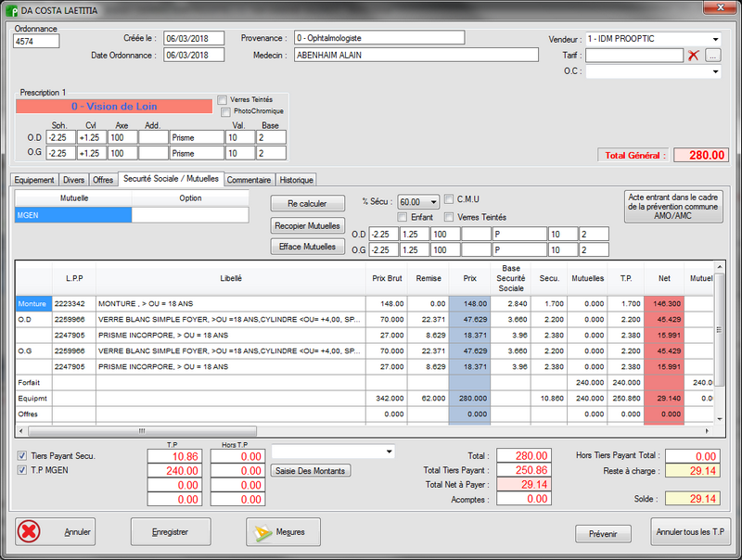Tick Verres Teintés beside the Enfant checkbox
742x560 pixels.
pyautogui.click(x=449, y=217)
